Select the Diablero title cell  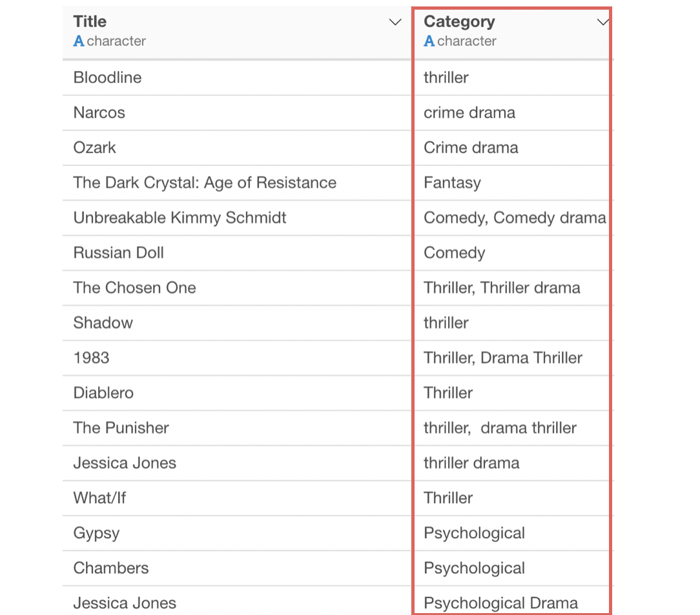pyautogui.click(x=237, y=393)
